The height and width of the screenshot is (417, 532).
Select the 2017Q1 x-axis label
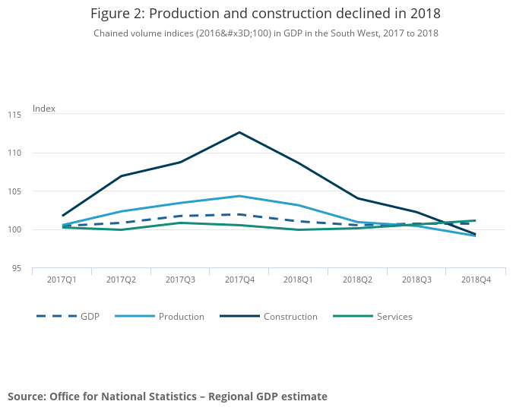tap(62, 280)
